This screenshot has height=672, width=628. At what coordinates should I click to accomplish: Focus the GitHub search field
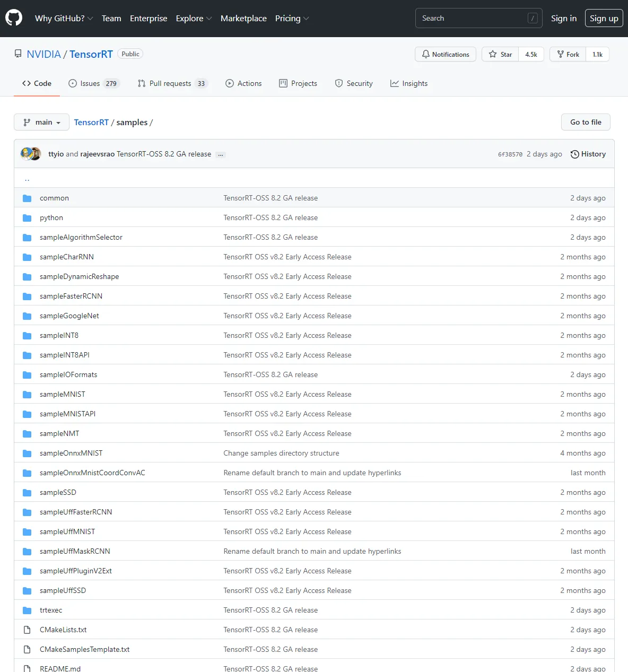pyautogui.click(x=479, y=18)
